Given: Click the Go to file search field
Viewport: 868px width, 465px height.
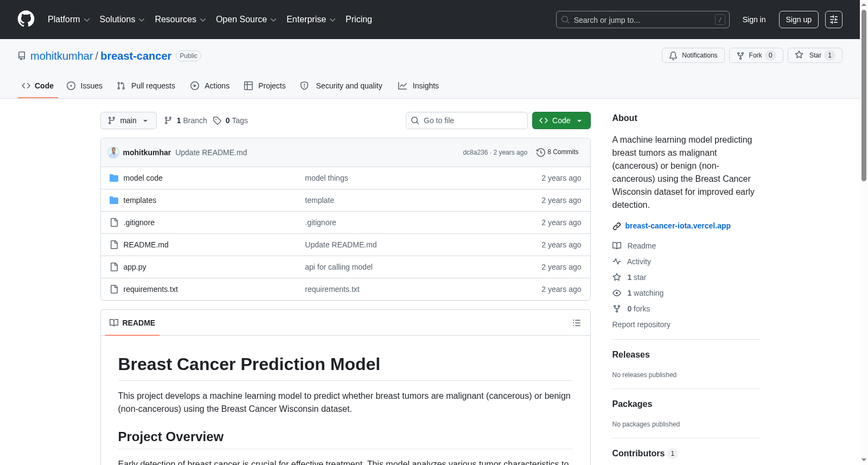Looking at the screenshot, I should tap(467, 120).
